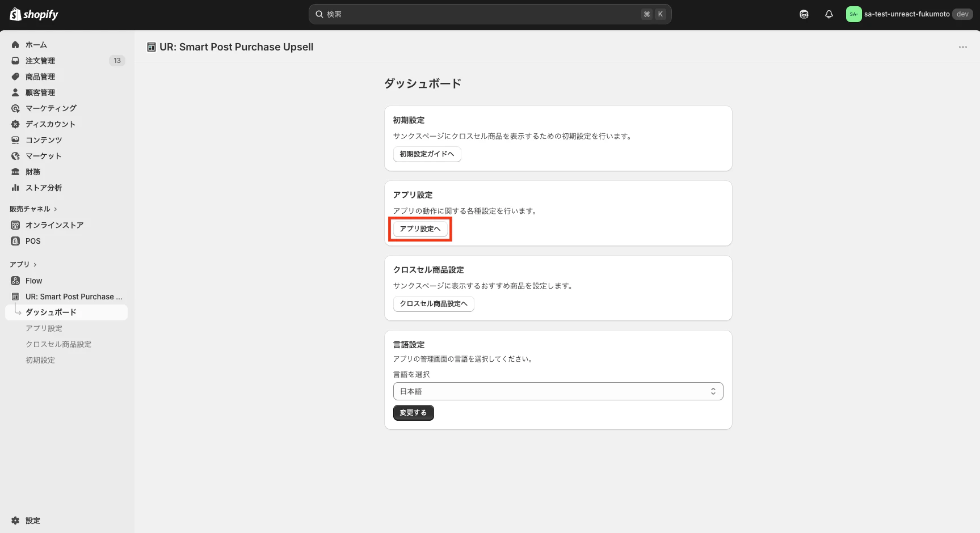Click the green SA store avatar
Image resolution: width=980 pixels, height=533 pixels.
853,14
